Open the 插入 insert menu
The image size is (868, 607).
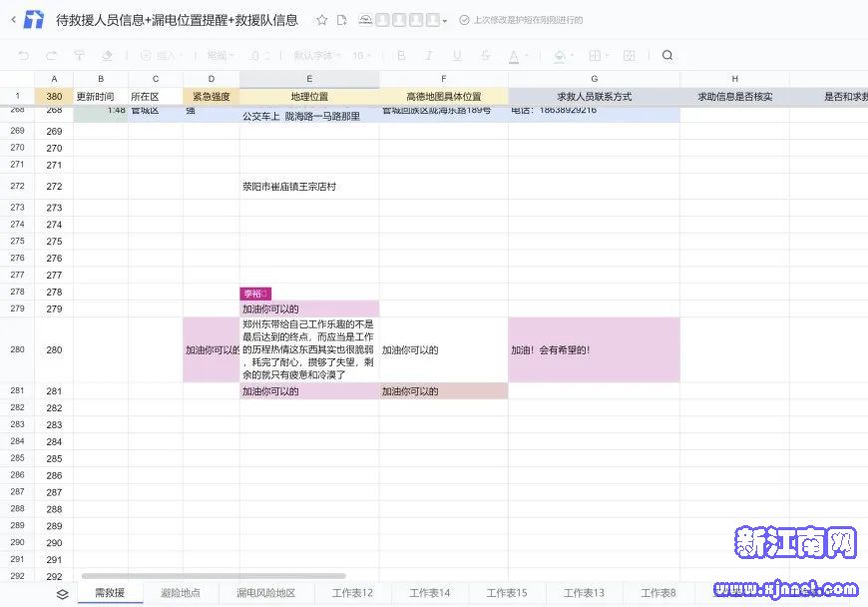point(162,55)
